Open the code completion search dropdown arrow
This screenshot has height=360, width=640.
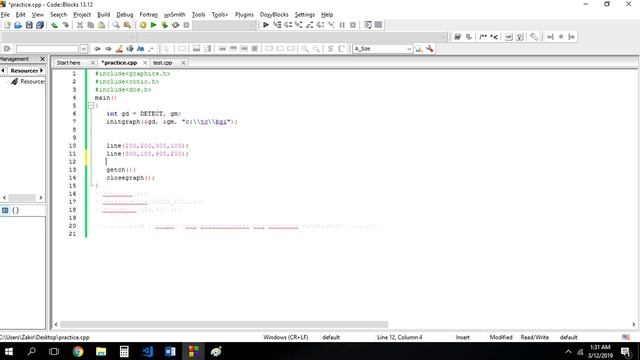pos(84,49)
